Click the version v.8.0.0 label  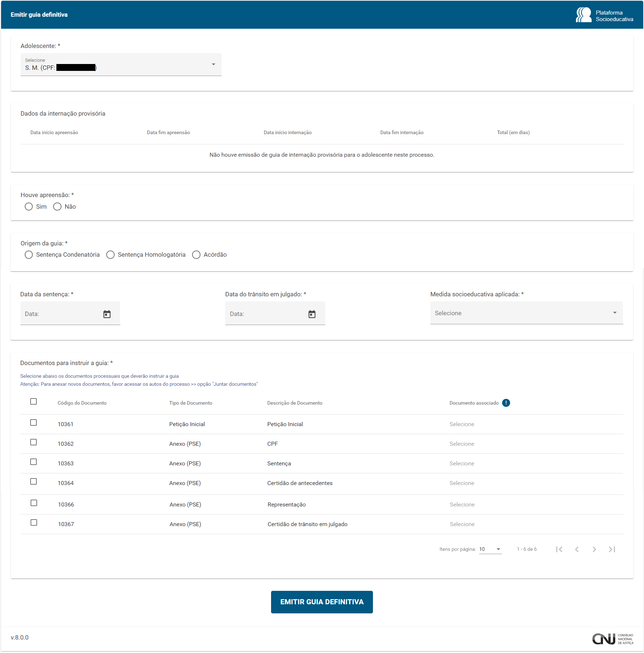click(20, 637)
